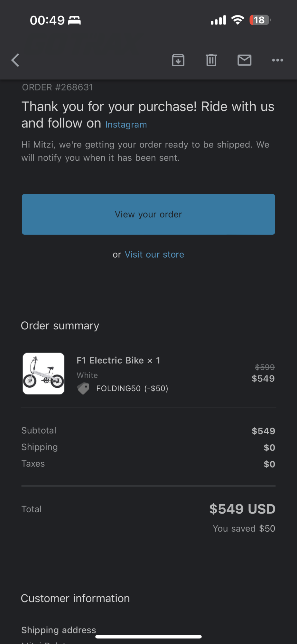
Task: Tap the Shipping address heading
Action: coord(59,630)
